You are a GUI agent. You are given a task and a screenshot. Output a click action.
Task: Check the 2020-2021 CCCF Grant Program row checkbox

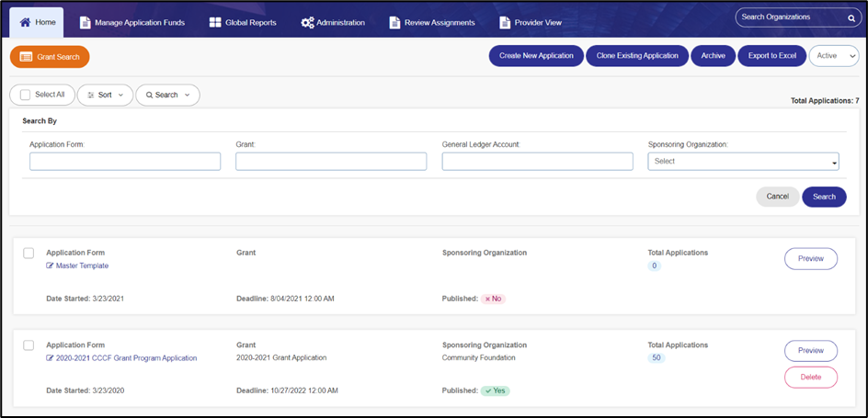pyautogui.click(x=29, y=345)
